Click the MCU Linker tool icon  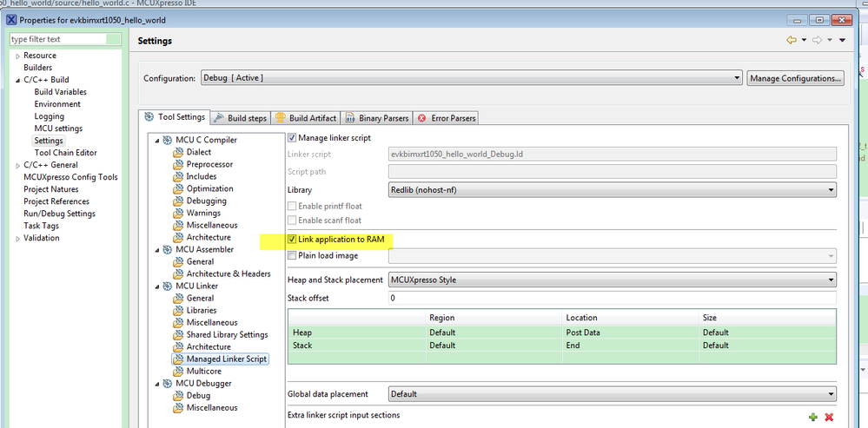click(x=167, y=286)
